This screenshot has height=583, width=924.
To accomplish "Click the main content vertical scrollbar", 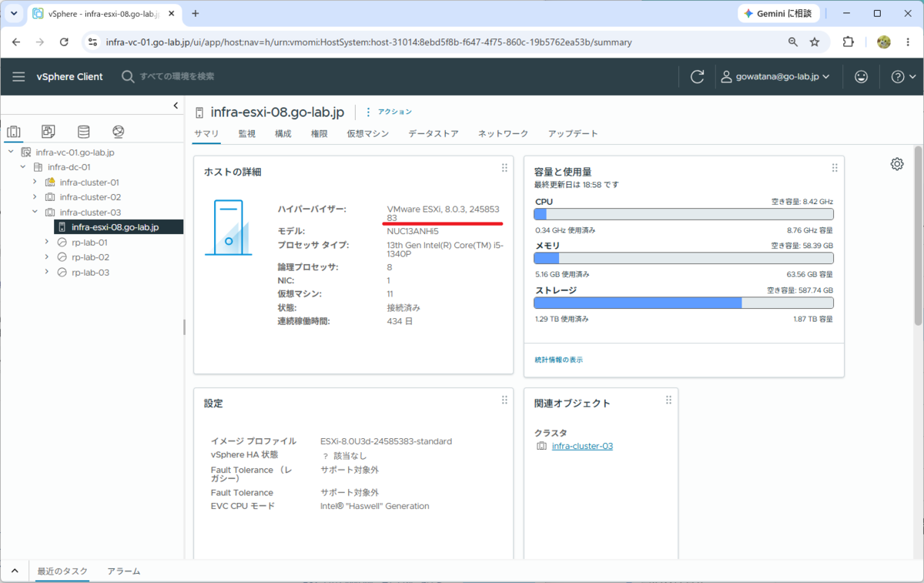I will point(918,235).
